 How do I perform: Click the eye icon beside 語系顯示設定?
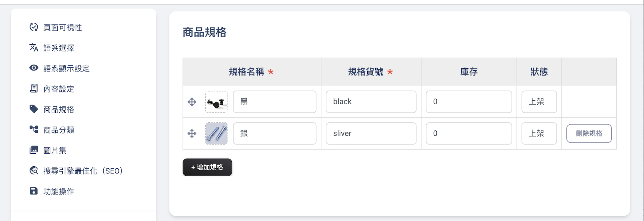point(34,68)
